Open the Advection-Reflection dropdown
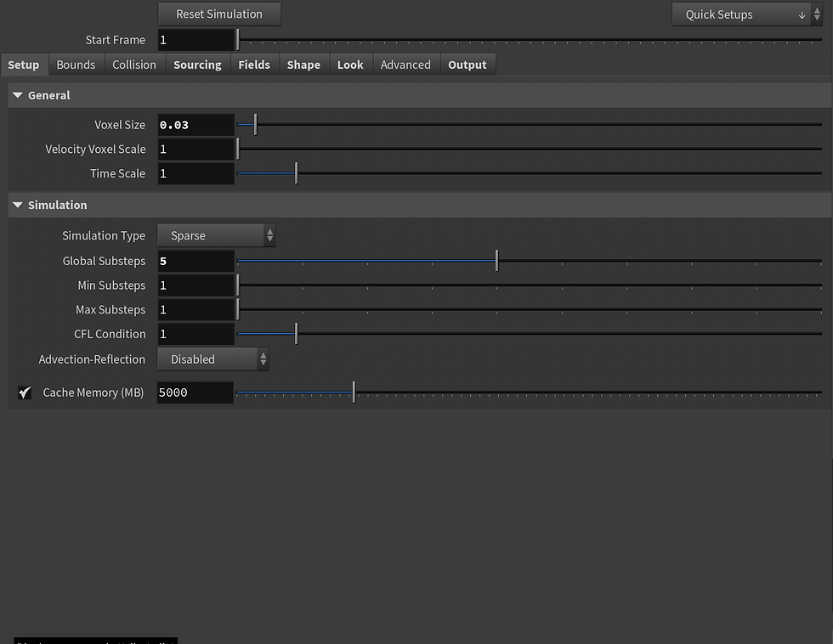Image resolution: width=833 pixels, height=644 pixels. pos(213,359)
